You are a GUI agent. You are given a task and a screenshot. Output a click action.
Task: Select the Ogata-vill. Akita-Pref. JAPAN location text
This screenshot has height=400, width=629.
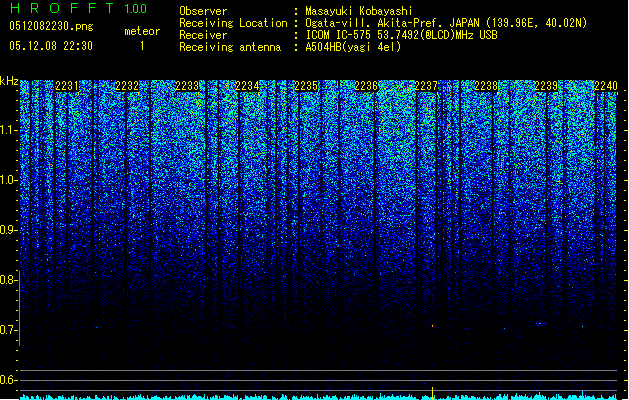446,23
